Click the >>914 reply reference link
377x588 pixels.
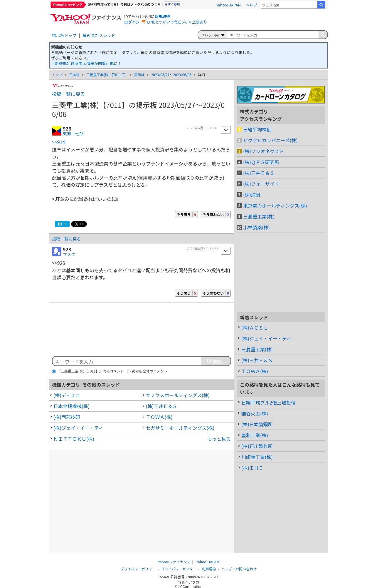[x=58, y=142]
